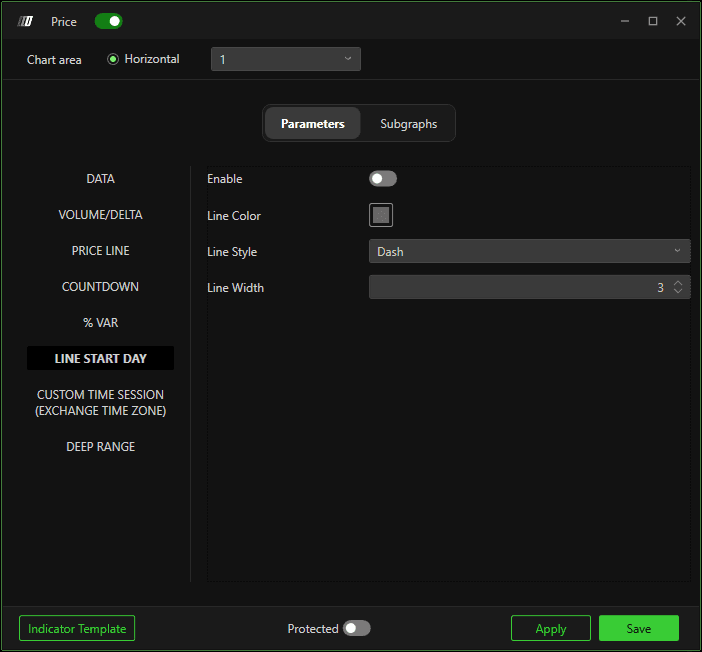Viewport: 702px width, 652px height.
Task: Expand the Line Style Dash dropdown
Action: click(530, 251)
